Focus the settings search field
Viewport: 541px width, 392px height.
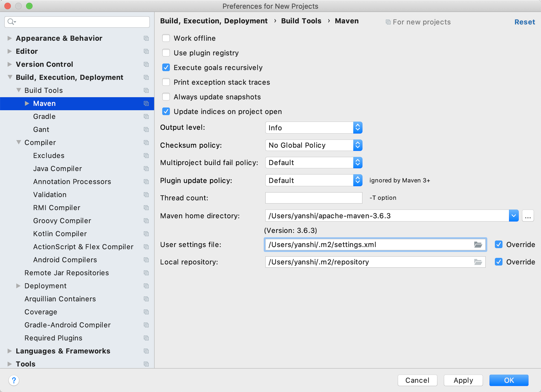click(77, 22)
